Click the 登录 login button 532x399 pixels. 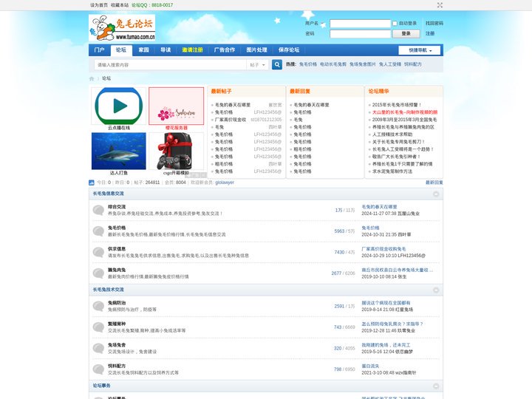[x=406, y=33]
